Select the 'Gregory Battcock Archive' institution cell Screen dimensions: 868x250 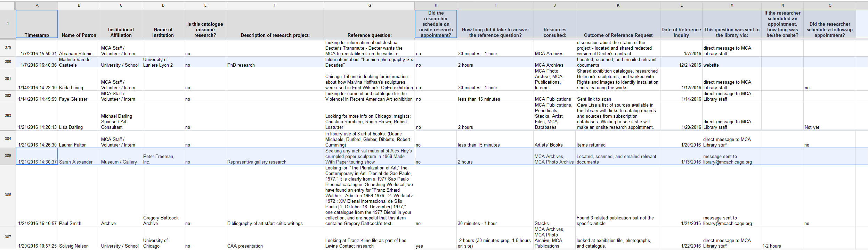click(x=163, y=220)
